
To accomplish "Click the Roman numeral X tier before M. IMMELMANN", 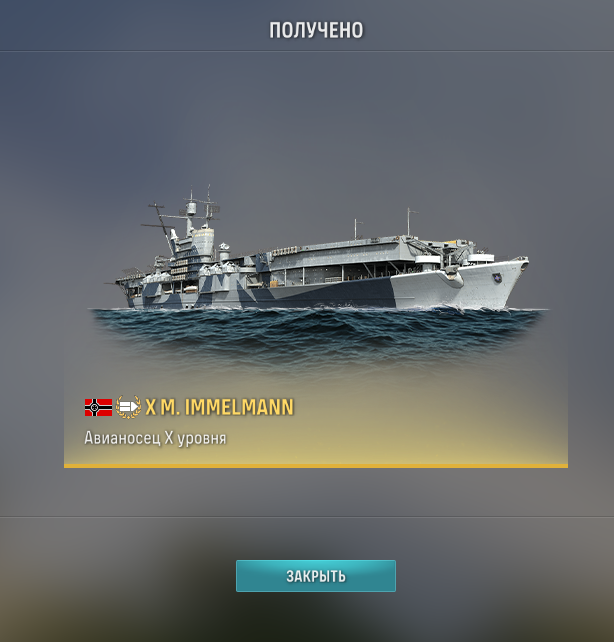I will pos(151,407).
